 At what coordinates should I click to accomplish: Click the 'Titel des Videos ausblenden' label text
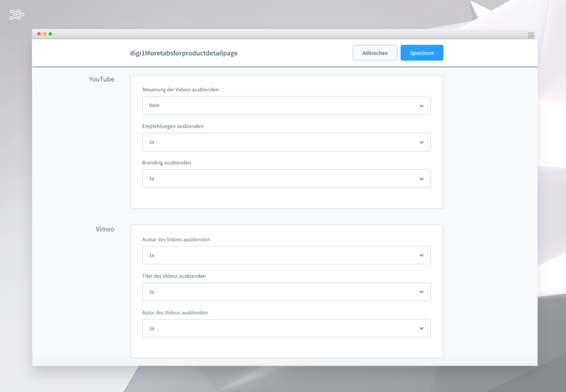[x=174, y=276]
